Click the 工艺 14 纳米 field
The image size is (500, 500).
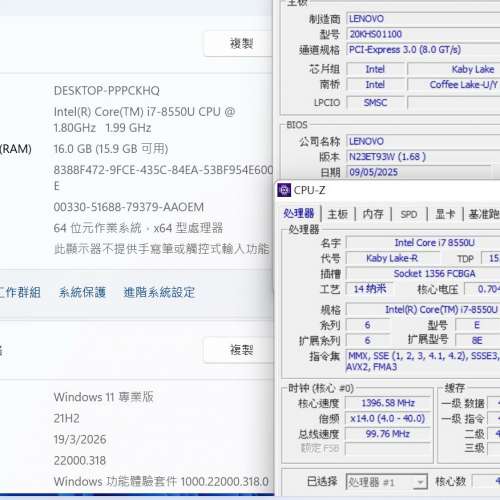coord(369,289)
